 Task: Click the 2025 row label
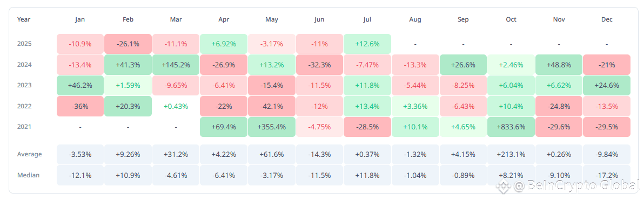24,44
